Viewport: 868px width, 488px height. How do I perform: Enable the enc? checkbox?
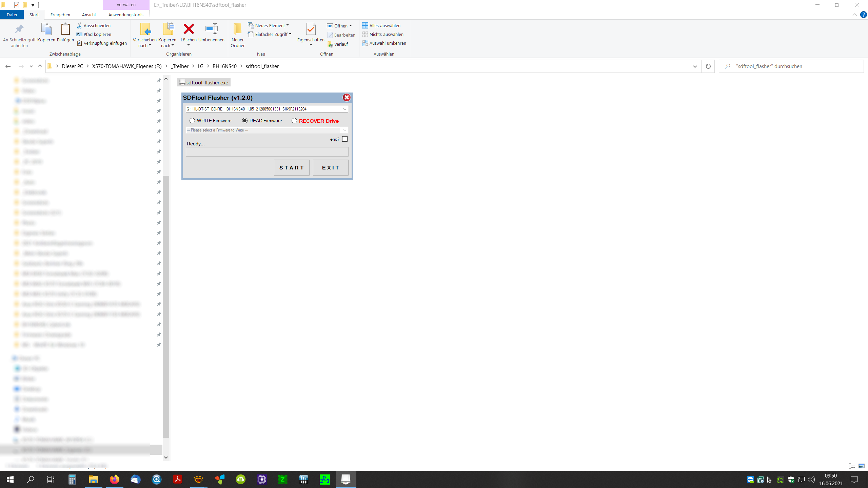tap(345, 139)
